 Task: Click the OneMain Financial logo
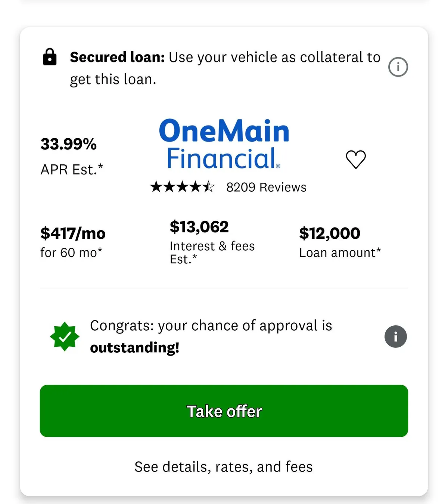(x=224, y=144)
